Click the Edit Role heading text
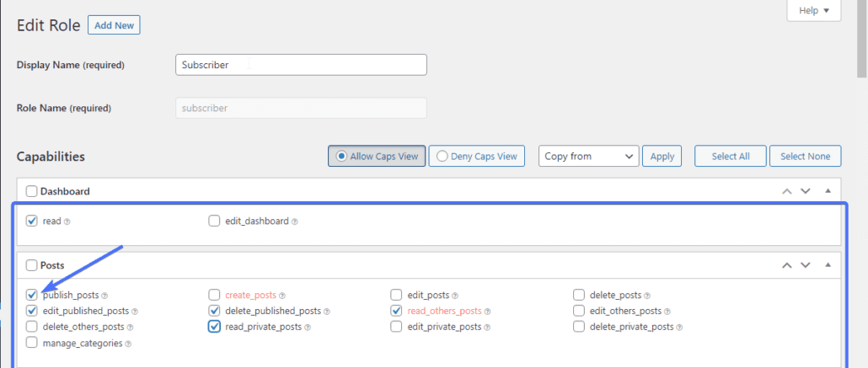 coord(49,25)
